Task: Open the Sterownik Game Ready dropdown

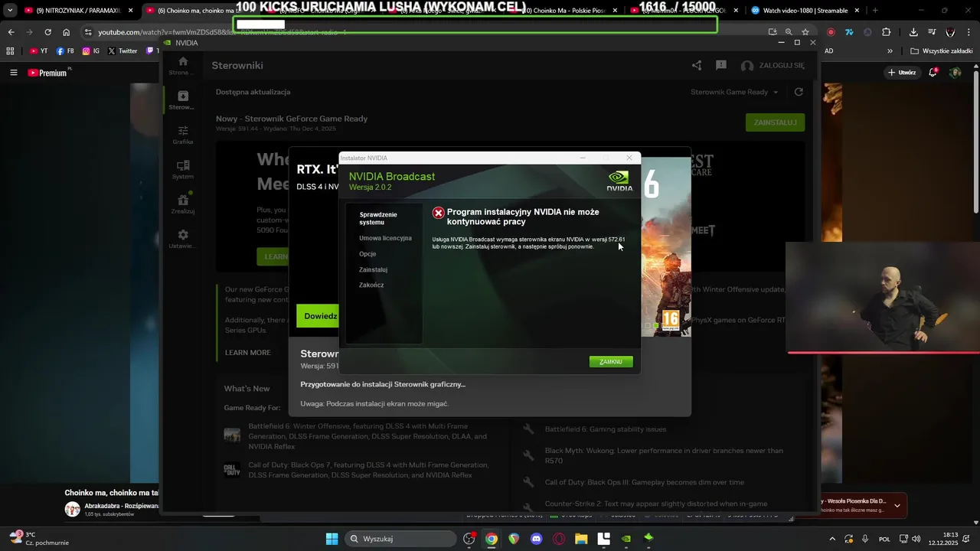Action: click(x=734, y=92)
